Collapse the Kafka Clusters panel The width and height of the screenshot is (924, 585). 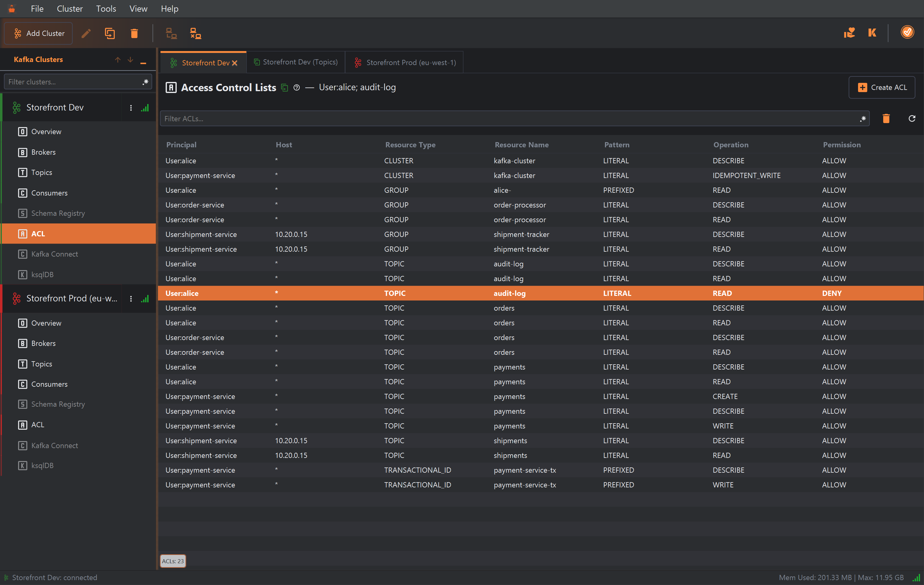(143, 63)
